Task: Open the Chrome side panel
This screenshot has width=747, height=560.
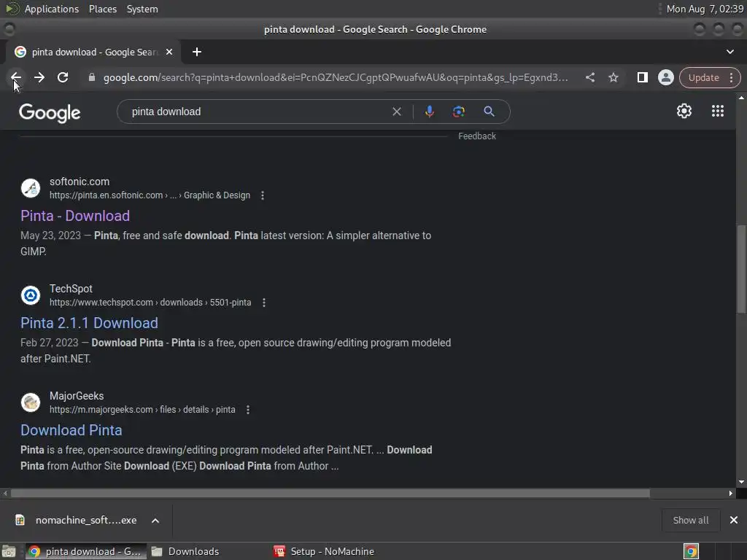Action: pos(642,77)
